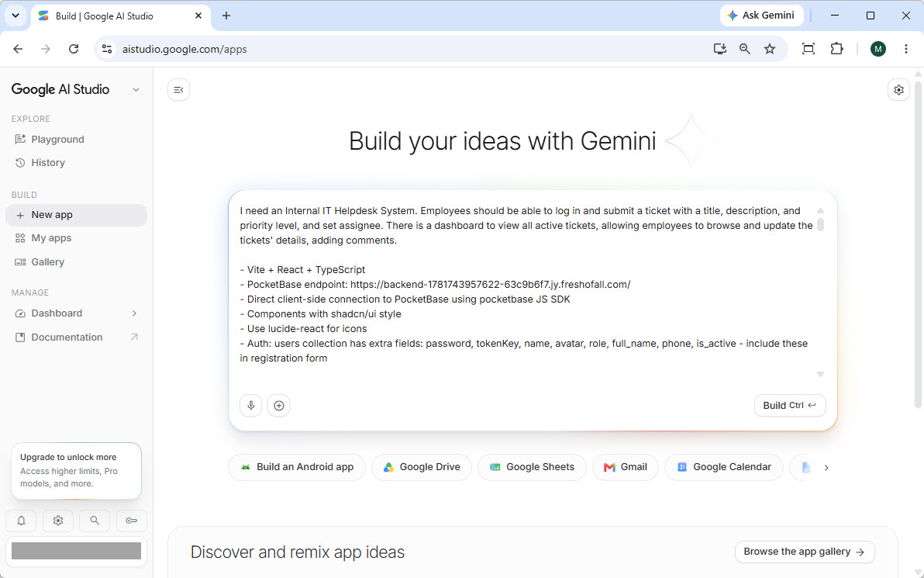Click the plus circle attach icon in prompt box
Viewport: 924px width, 578px height.
[x=279, y=405]
